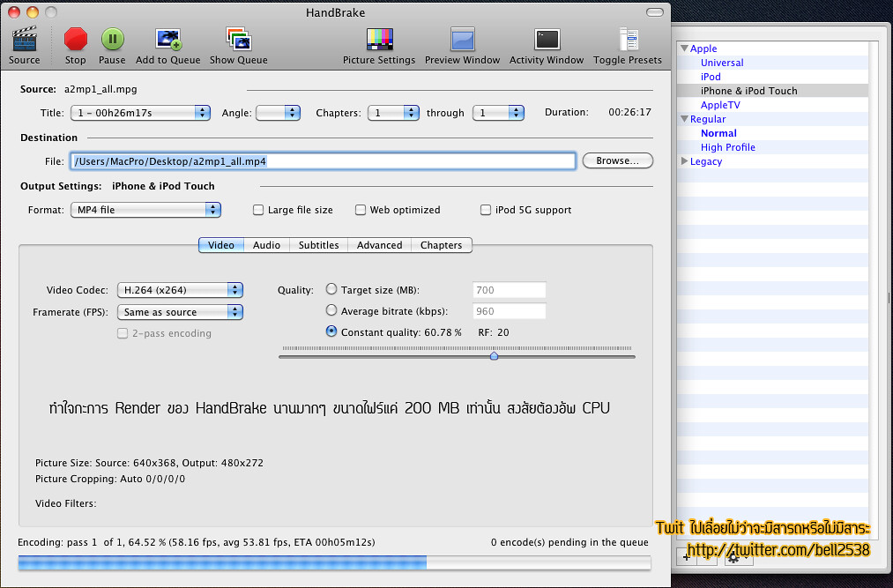Screen dimensions: 893x588
Task: Click the destination File path field
Action: pyautogui.click(x=323, y=161)
